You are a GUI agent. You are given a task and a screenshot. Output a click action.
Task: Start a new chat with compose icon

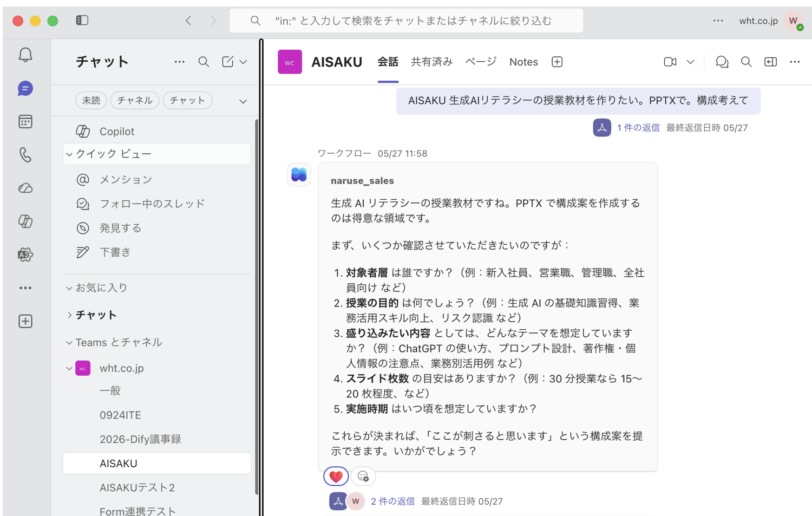tap(228, 62)
